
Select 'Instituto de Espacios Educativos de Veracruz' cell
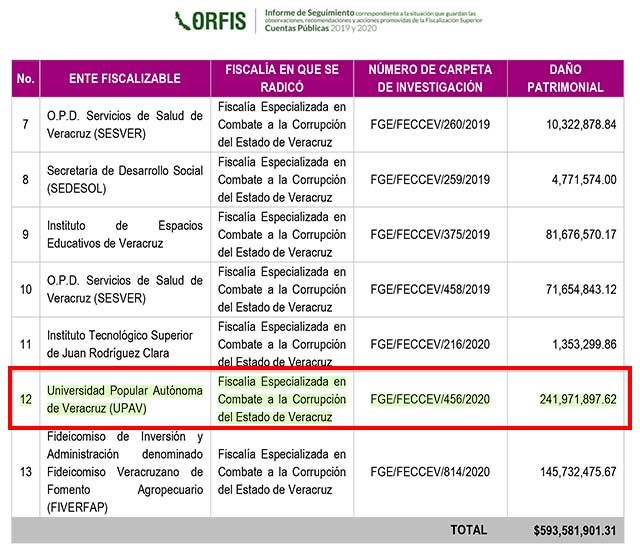click(124, 234)
